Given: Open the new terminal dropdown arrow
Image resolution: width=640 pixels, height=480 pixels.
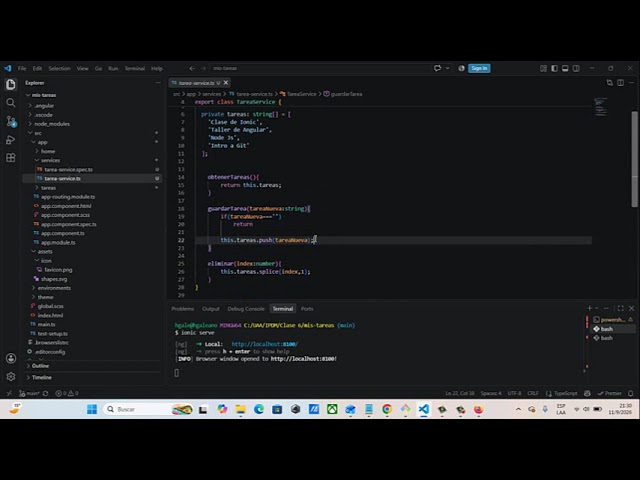Looking at the screenshot, I should 597,308.
